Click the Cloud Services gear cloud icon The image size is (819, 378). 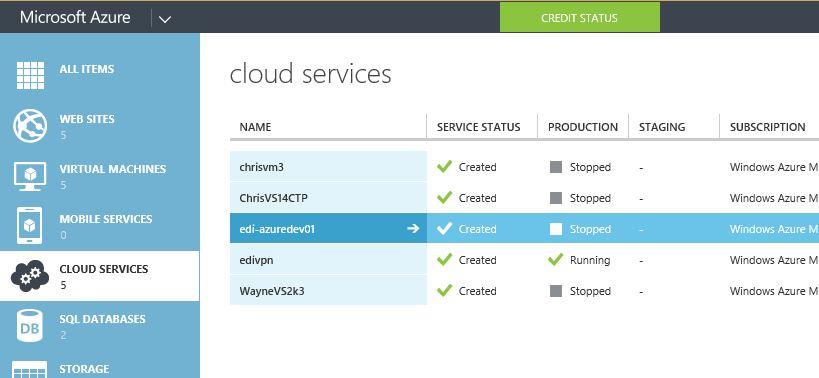pos(30,276)
